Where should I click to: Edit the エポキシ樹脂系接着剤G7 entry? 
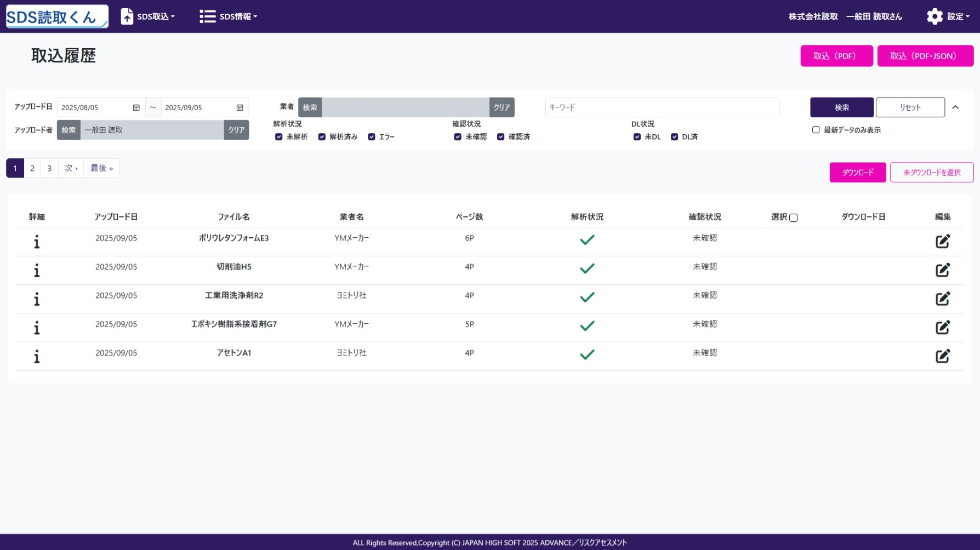(942, 328)
